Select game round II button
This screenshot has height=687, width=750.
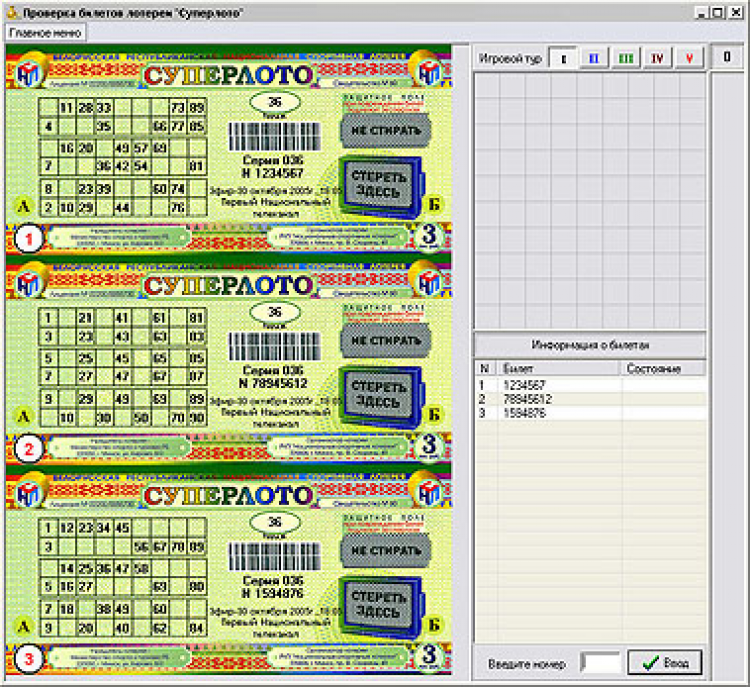594,58
